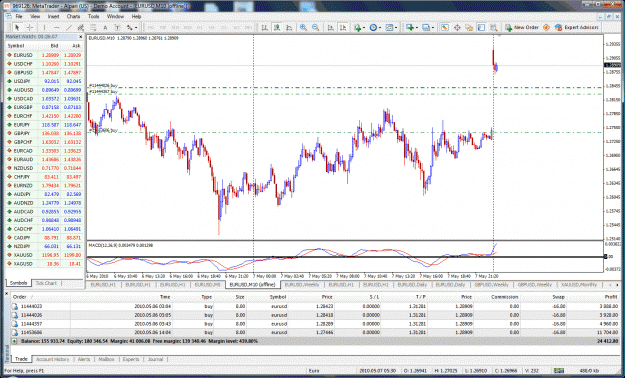Toggle the Navigator folder icon
625x378 pixels.
click(469, 28)
